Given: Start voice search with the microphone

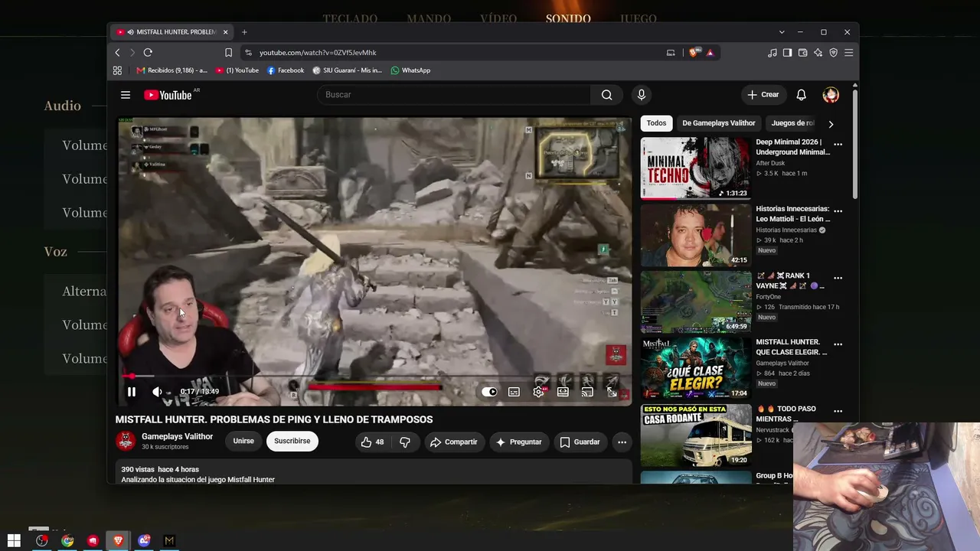Looking at the screenshot, I should tap(642, 95).
